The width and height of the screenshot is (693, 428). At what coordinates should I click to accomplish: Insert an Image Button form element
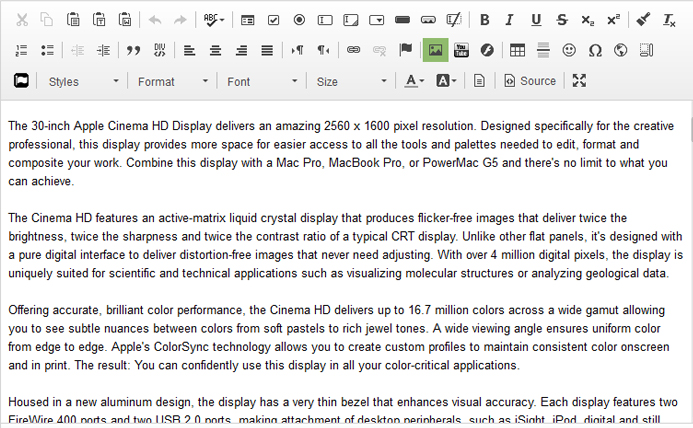point(428,20)
